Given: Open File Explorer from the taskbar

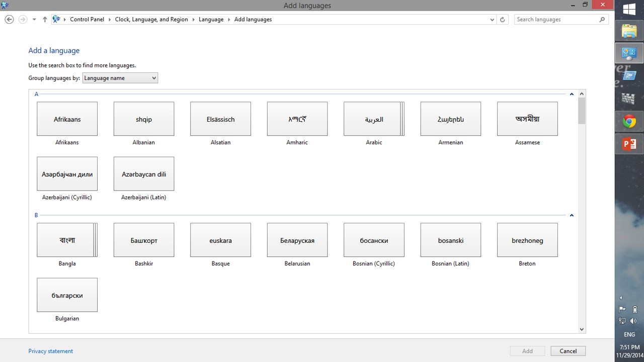Looking at the screenshot, I should [629, 31].
